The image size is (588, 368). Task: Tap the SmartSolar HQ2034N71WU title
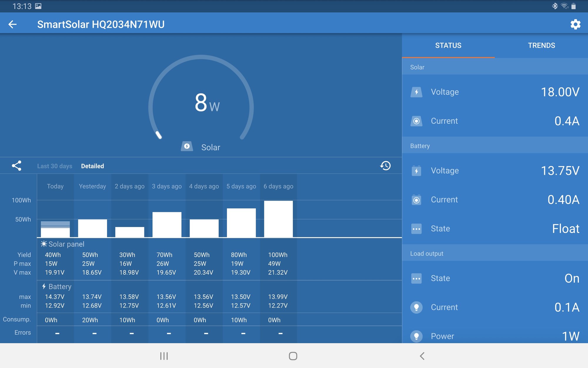pyautogui.click(x=101, y=24)
